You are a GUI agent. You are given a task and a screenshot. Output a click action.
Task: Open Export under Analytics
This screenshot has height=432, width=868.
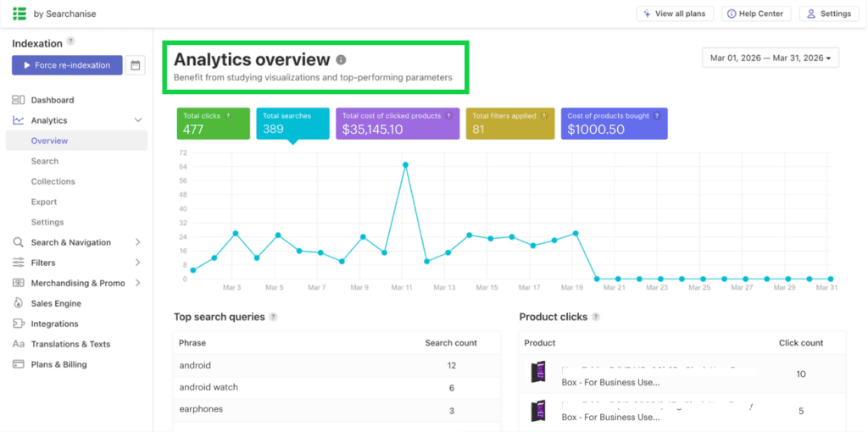tap(44, 202)
